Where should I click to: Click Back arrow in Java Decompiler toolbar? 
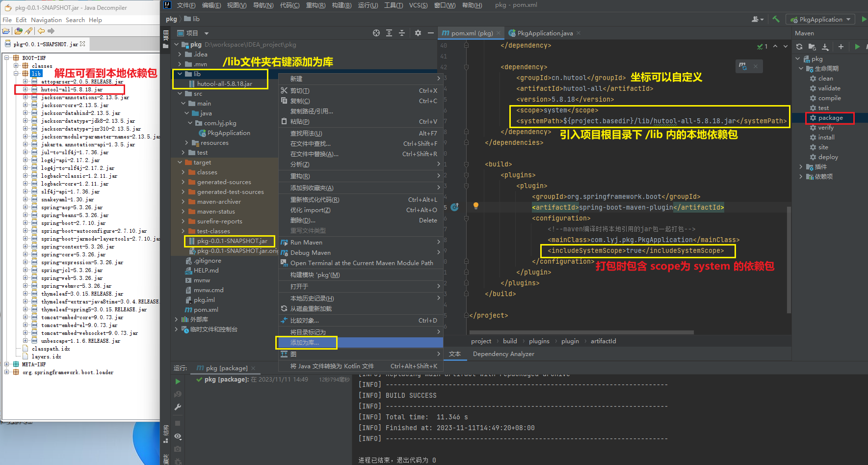(41, 31)
